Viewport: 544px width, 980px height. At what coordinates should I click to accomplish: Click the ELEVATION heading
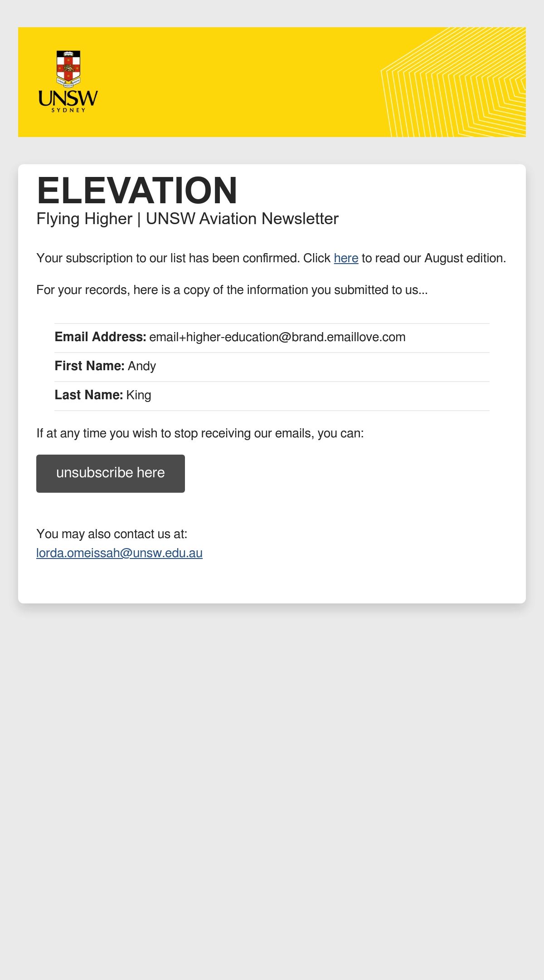(x=137, y=191)
